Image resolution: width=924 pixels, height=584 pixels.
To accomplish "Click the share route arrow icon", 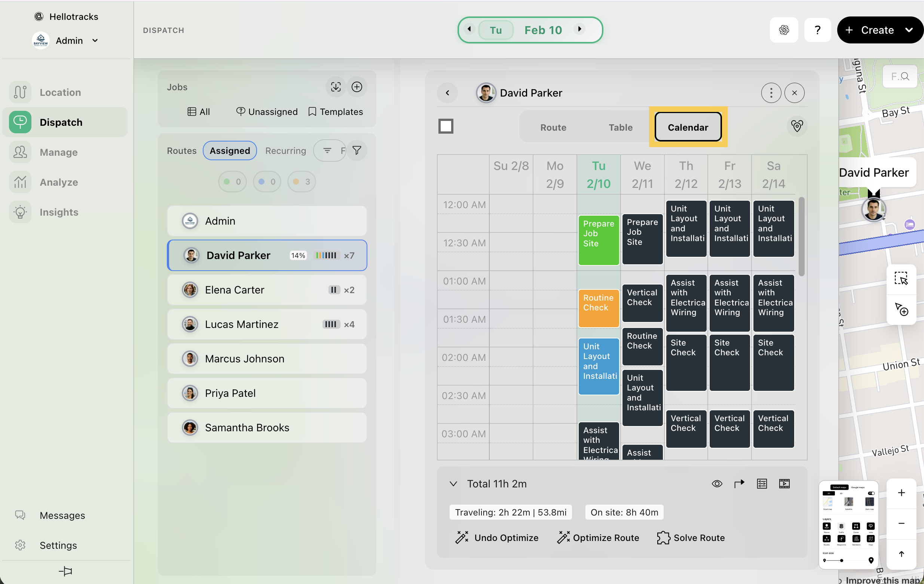I will 739,483.
